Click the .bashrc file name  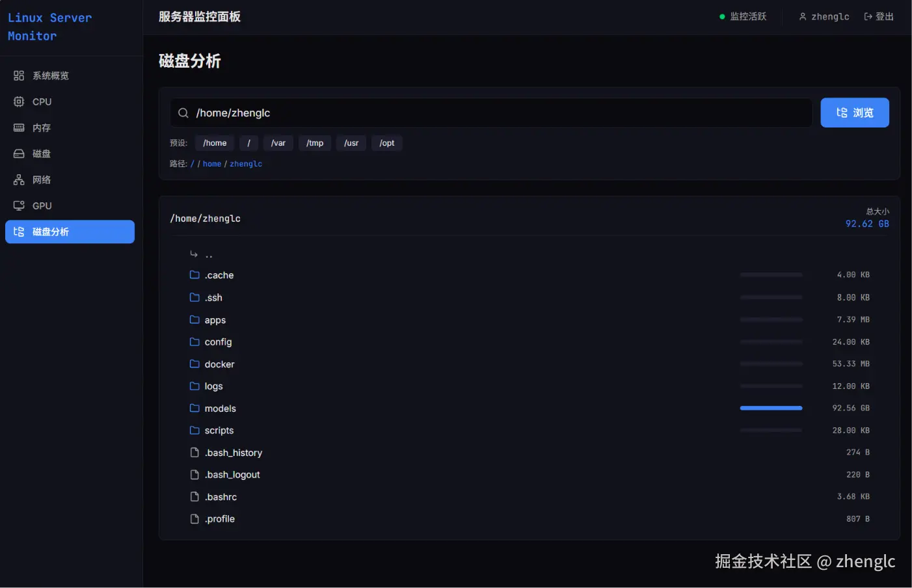click(221, 497)
